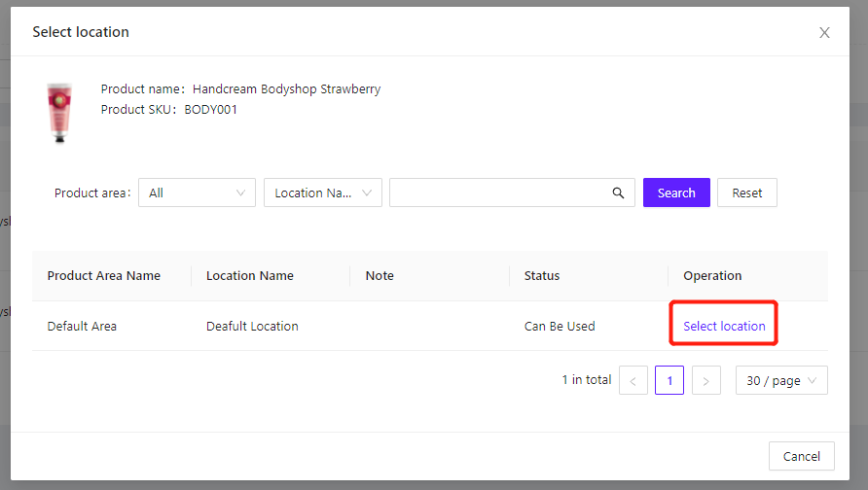Image resolution: width=868 pixels, height=490 pixels.
Task: Click the 'Status' column header
Action: point(542,276)
